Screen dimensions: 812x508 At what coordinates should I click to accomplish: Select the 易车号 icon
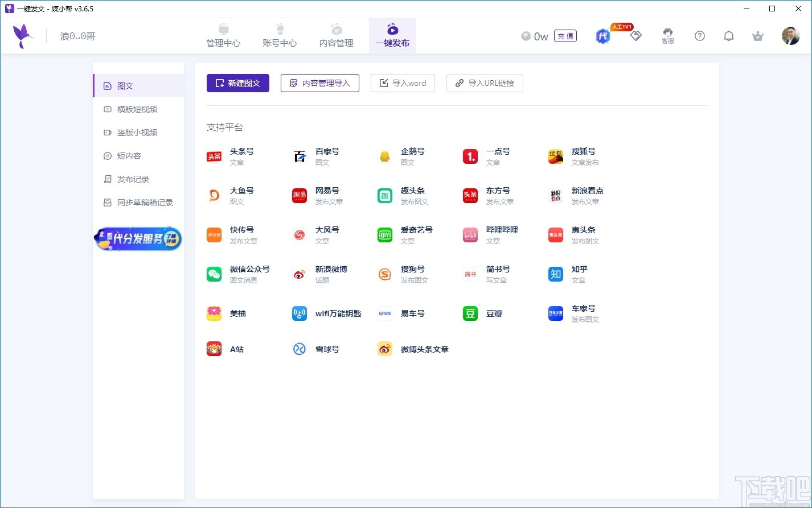385,313
